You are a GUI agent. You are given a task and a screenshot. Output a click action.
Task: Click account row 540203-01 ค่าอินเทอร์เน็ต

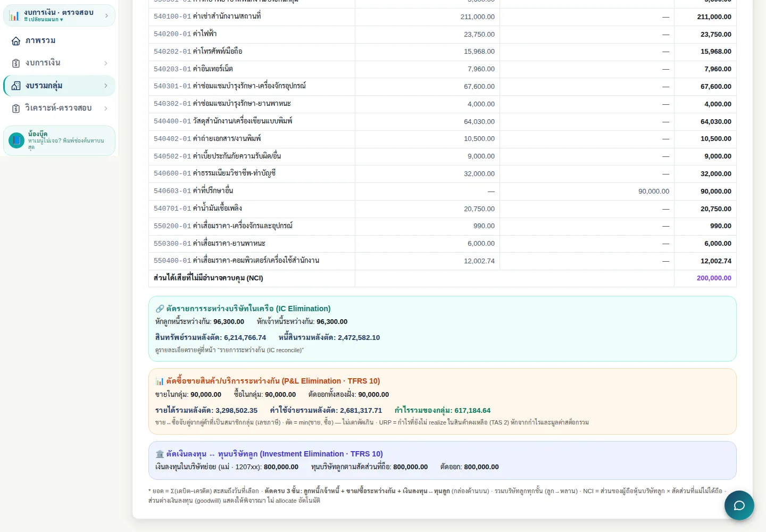[x=443, y=69]
